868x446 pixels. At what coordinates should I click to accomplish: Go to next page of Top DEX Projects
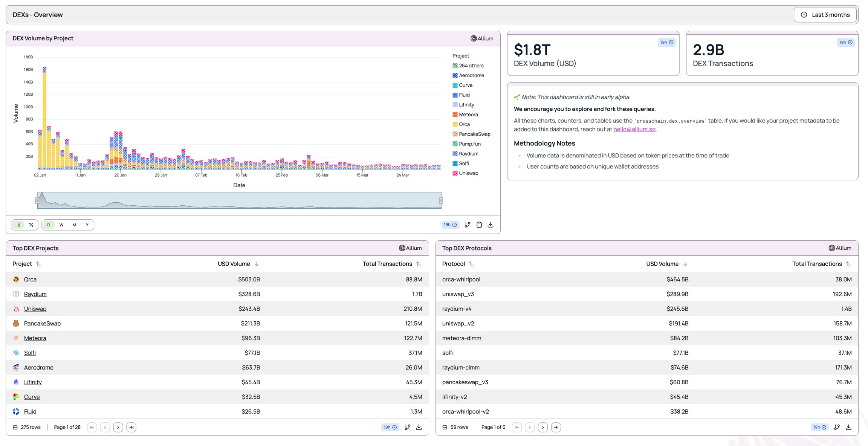pos(118,428)
